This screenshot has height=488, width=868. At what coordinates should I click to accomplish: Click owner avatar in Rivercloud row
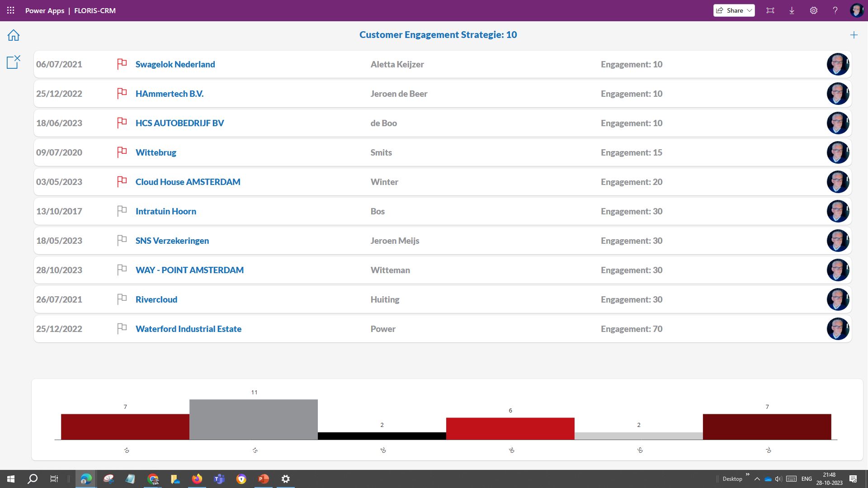pyautogui.click(x=838, y=299)
